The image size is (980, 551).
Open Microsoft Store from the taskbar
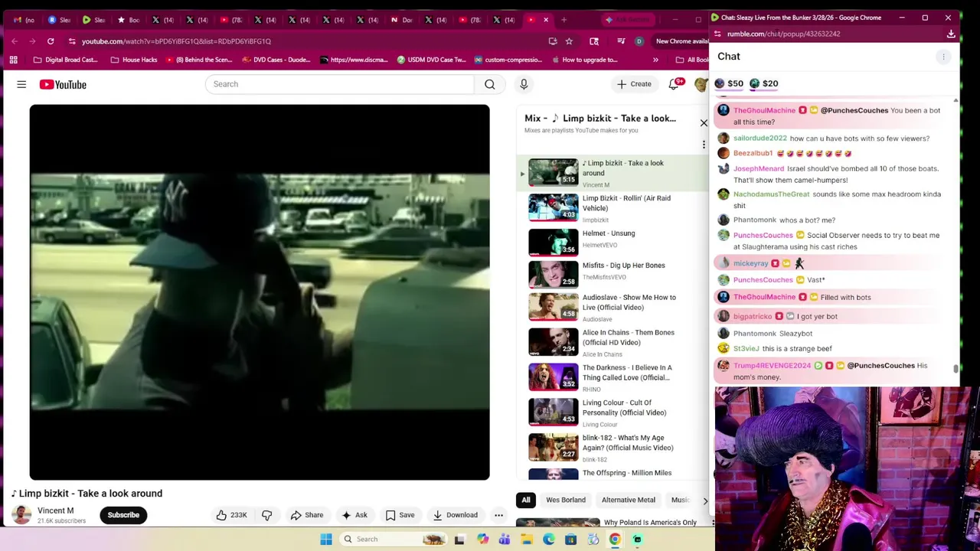571,540
